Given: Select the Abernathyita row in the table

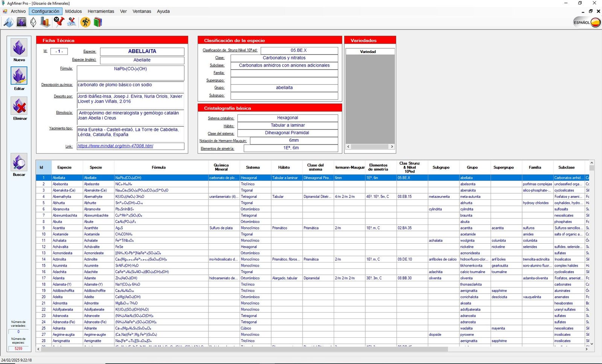Looking at the screenshot, I should [x=313, y=197].
